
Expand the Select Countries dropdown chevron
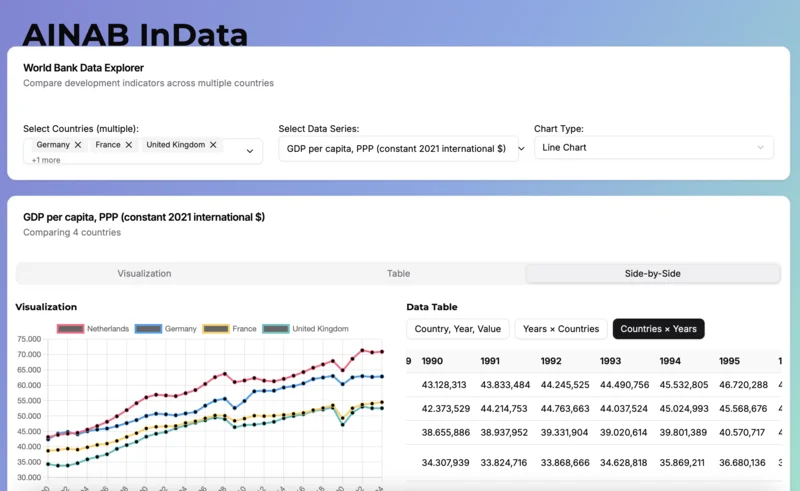point(250,151)
